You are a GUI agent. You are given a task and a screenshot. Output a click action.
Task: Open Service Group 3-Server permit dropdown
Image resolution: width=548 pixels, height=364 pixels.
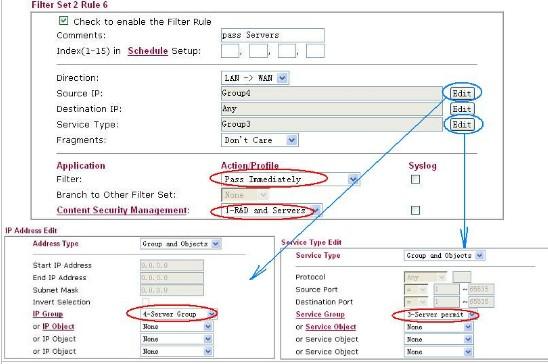click(x=440, y=314)
